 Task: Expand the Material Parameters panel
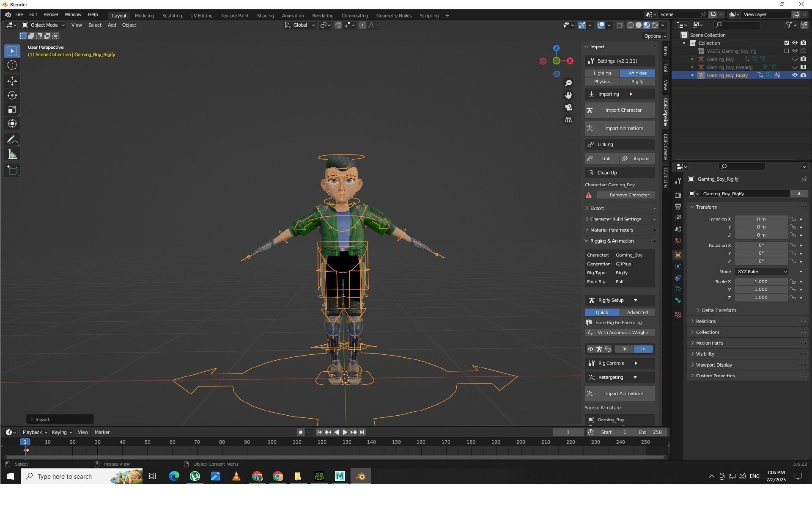click(x=611, y=230)
